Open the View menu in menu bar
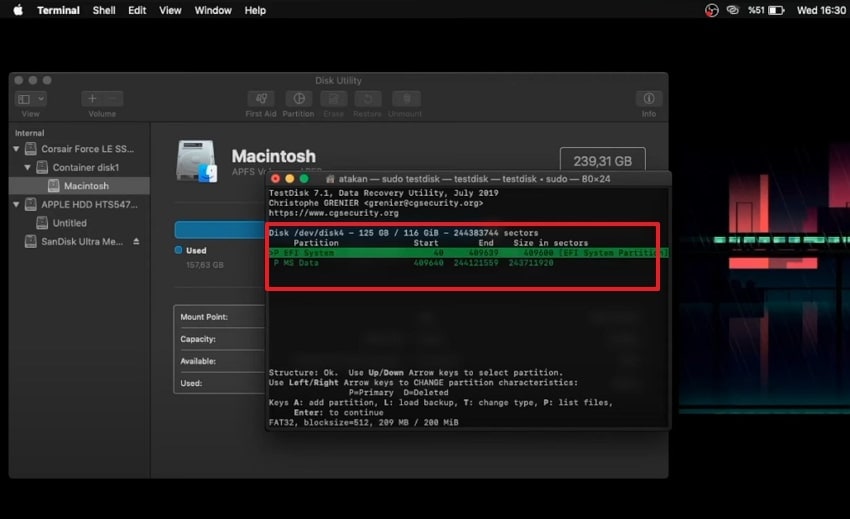The height and width of the screenshot is (519, 850). coord(170,10)
